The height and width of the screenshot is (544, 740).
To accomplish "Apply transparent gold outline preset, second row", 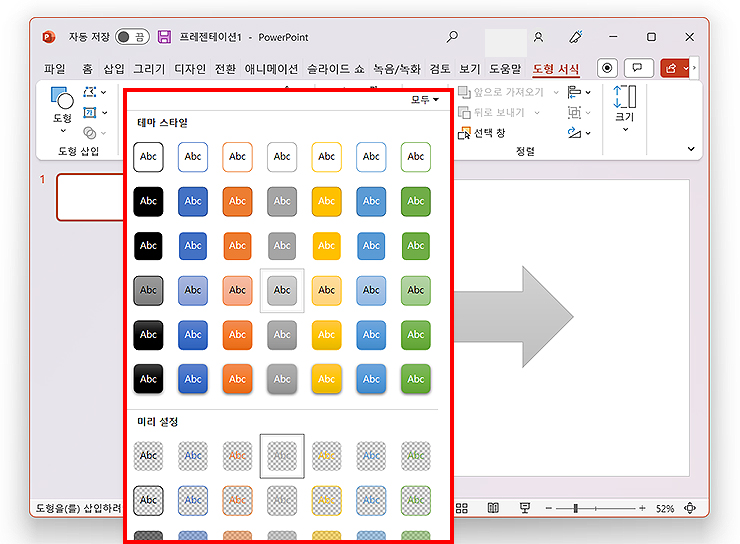I will click(327, 501).
